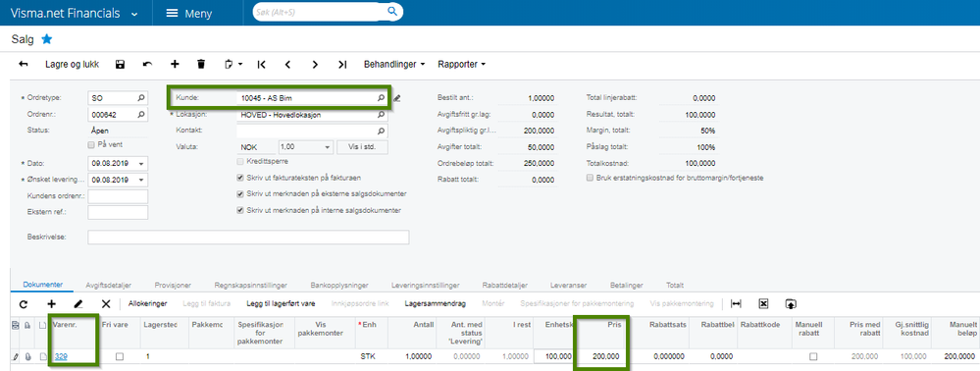Click fit columns width icon

(736, 303)
